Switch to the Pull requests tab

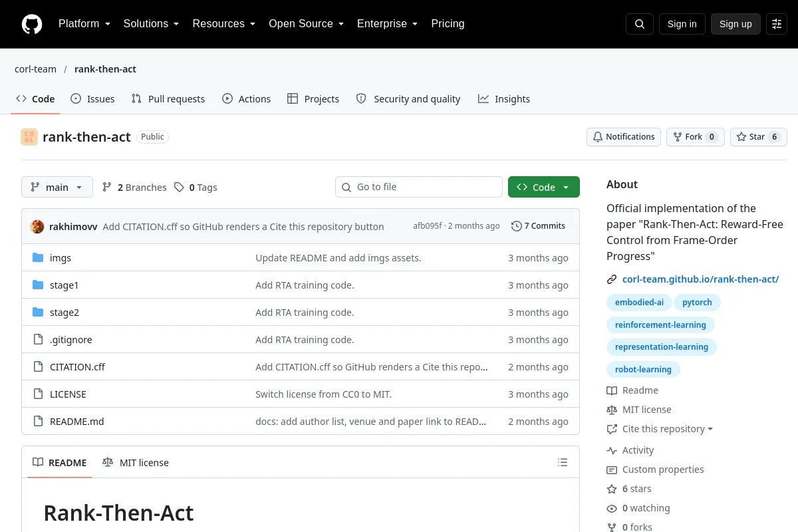[x=168, y=98]
